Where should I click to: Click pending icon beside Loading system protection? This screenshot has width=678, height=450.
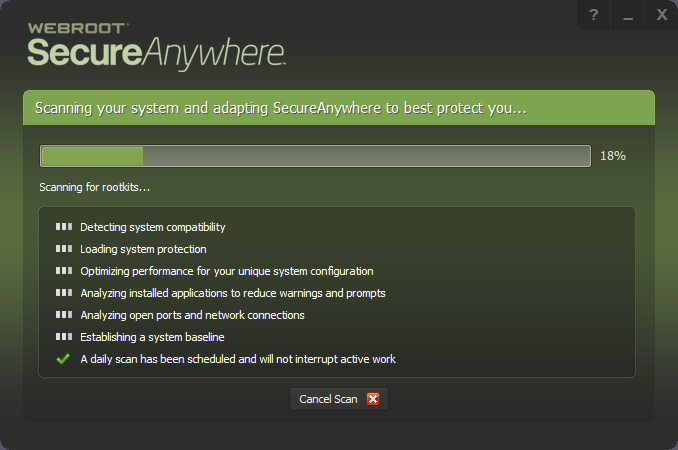coord(64,249)
